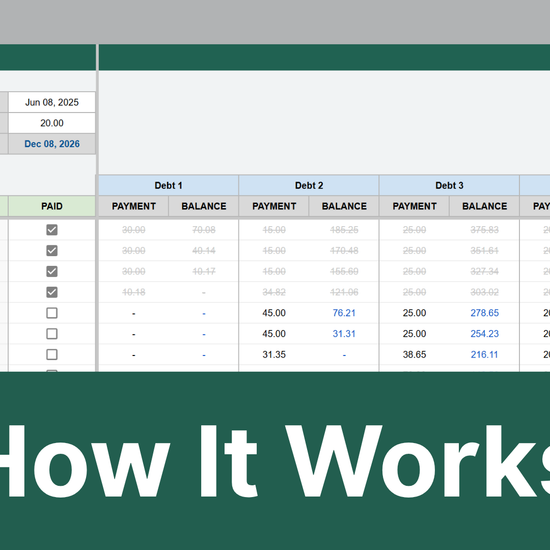Click the Jun 08, 2025 date cell
The height and width of the screenshot is (550, 550).
[x=52, y=102]
